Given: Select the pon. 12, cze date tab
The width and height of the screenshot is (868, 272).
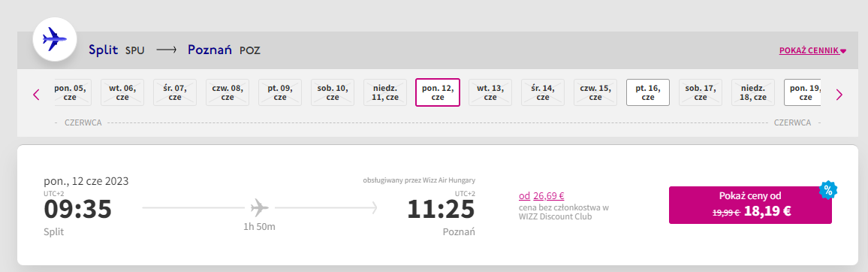Looking at the screenshot, I should coord(437,92).
